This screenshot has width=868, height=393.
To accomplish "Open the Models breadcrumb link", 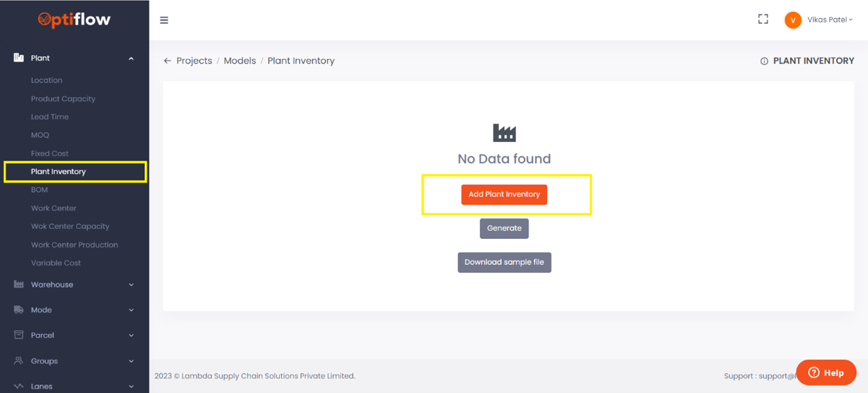I will click(x=240, y=61).
